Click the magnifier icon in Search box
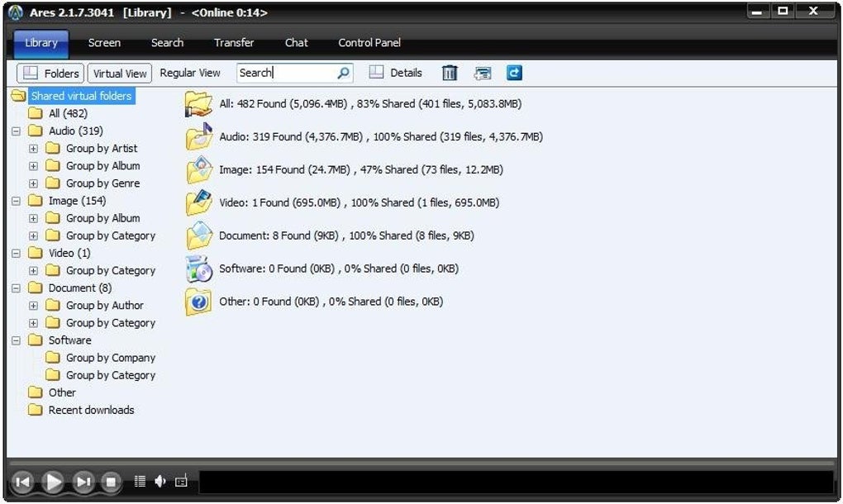 (x=343, y=73)
